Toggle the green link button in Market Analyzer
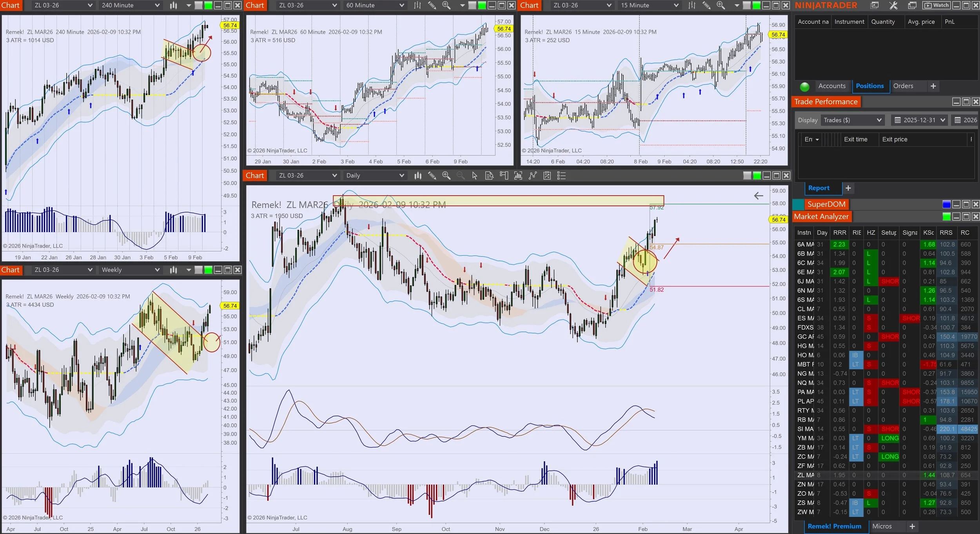The width and height of the screenshot is (980, 534). 946,217
